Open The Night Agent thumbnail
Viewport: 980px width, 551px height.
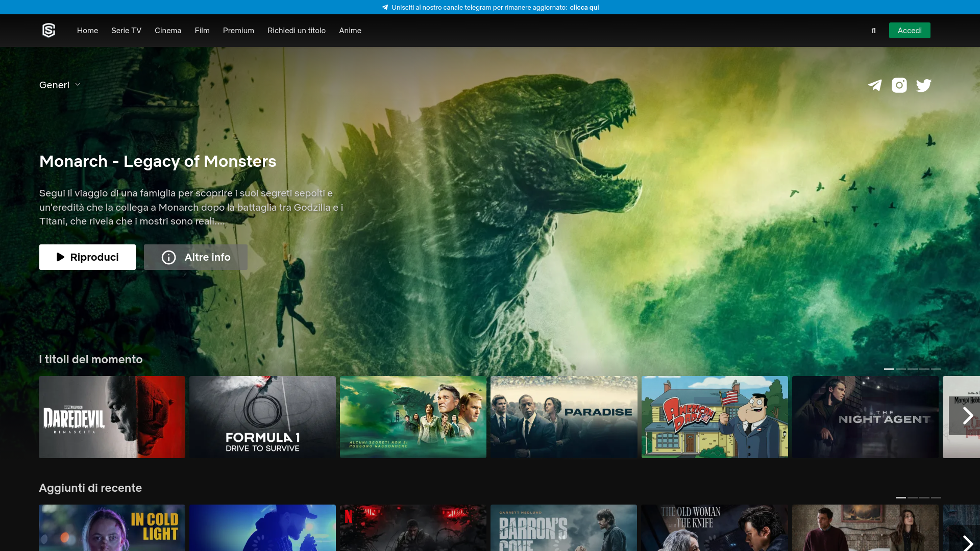[865, 417]
